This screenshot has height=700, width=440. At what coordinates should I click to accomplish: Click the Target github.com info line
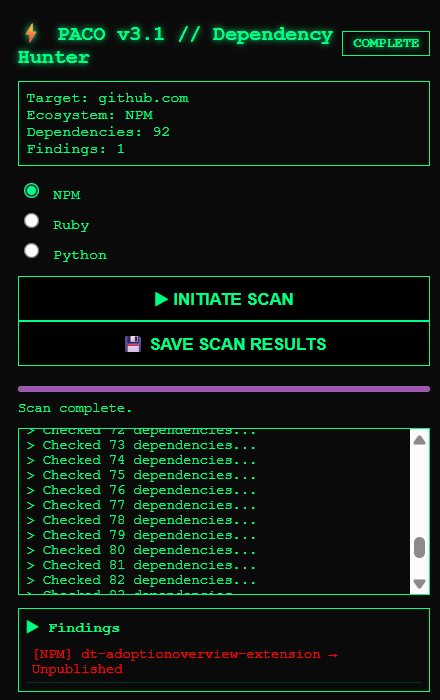click(x=108, y=98)
